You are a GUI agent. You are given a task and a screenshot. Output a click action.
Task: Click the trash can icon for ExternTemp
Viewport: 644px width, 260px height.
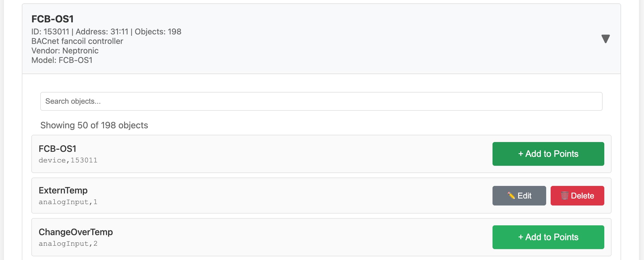pyautogui.click(x=564, y=196)
